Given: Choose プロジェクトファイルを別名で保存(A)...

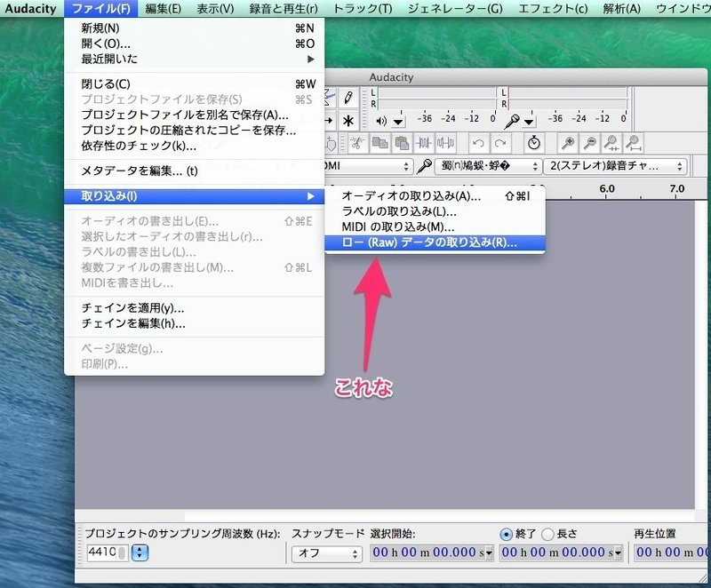Looking at the screenshot, I should click(195, 115).
